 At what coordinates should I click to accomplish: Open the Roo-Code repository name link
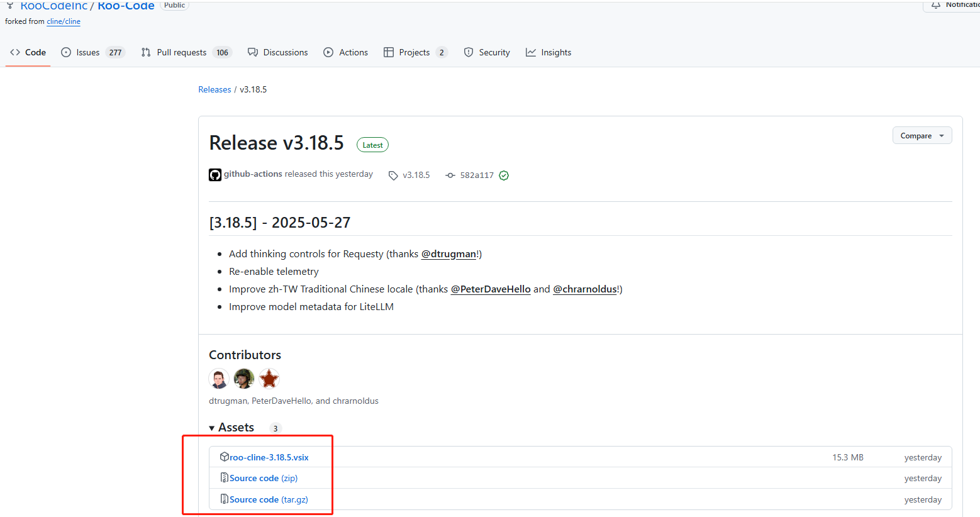(x=126, y=5)
